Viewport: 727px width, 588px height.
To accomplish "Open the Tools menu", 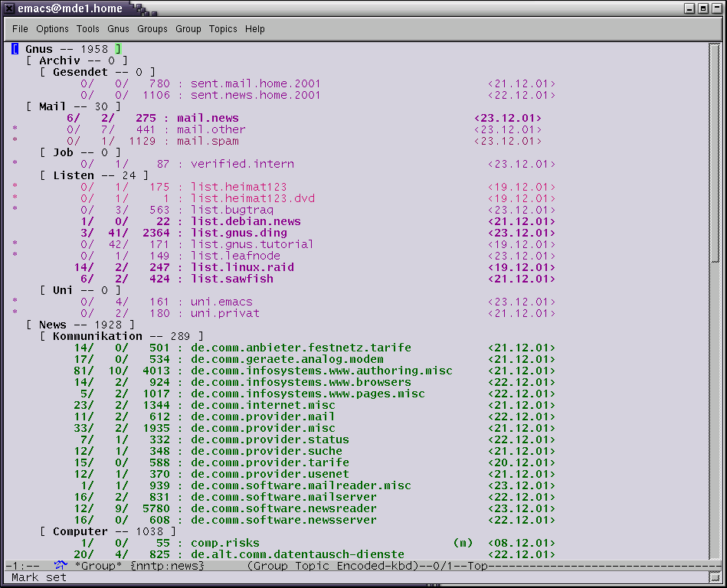I will tap(87, 29).
